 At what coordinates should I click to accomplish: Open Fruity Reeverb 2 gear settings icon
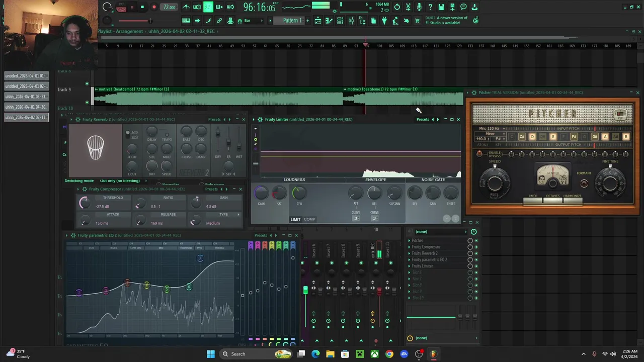click(x=77, y=119)
